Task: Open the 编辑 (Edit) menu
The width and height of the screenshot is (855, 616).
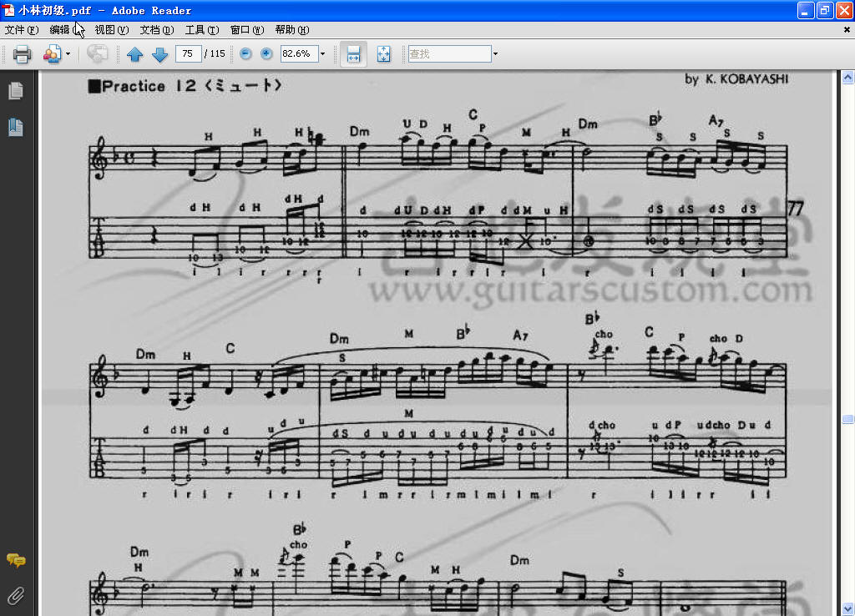Action: [x=66, y=30]
